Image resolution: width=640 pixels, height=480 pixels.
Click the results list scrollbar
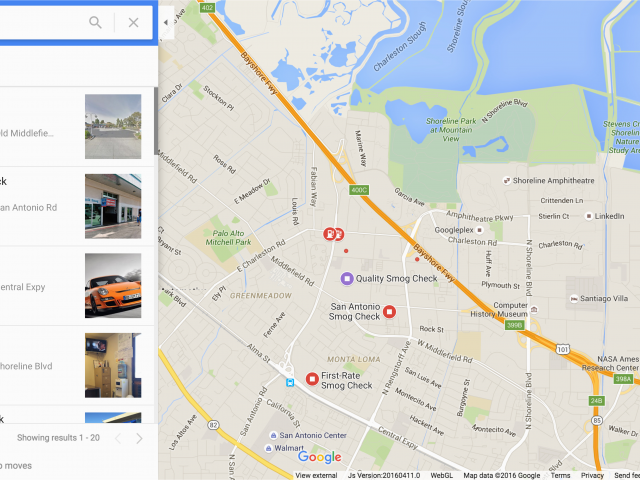pos(156,121)
